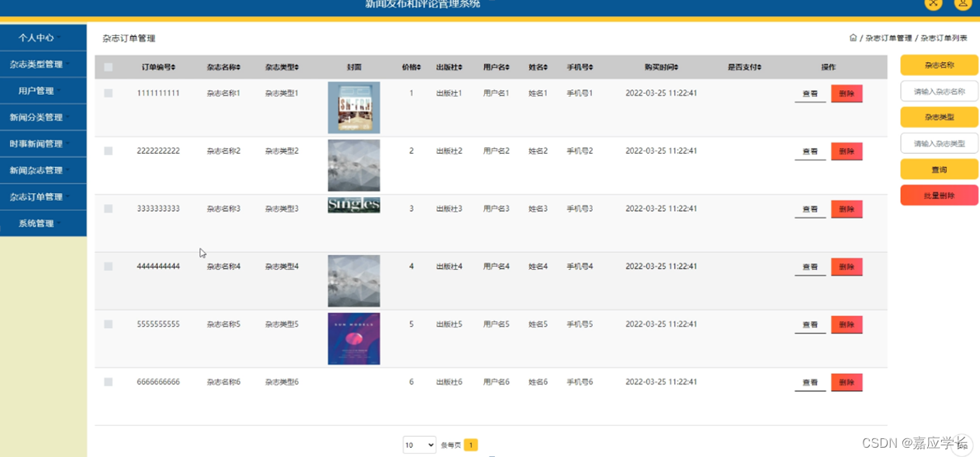Check the row for order 2222222222
Viewport: 980px width, 457px height.
point(109,151)
